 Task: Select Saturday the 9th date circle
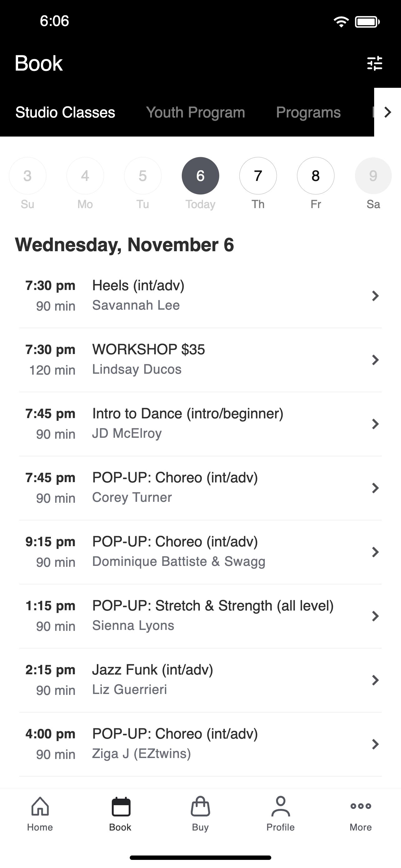pyautogui.click(x=373, y=176)
